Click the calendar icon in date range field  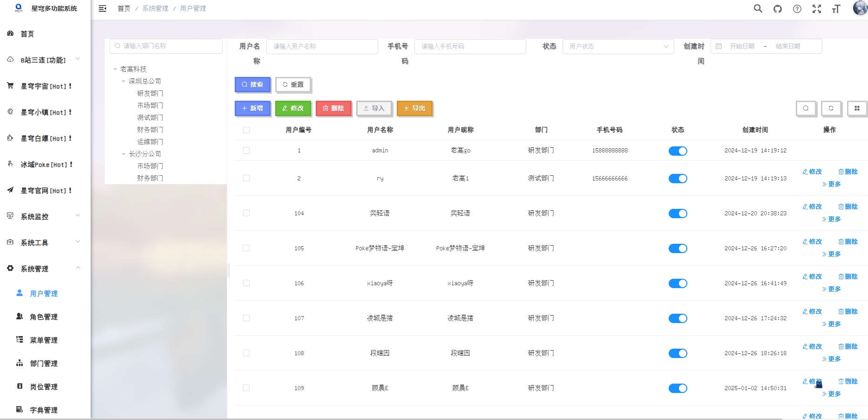point(719,46)
